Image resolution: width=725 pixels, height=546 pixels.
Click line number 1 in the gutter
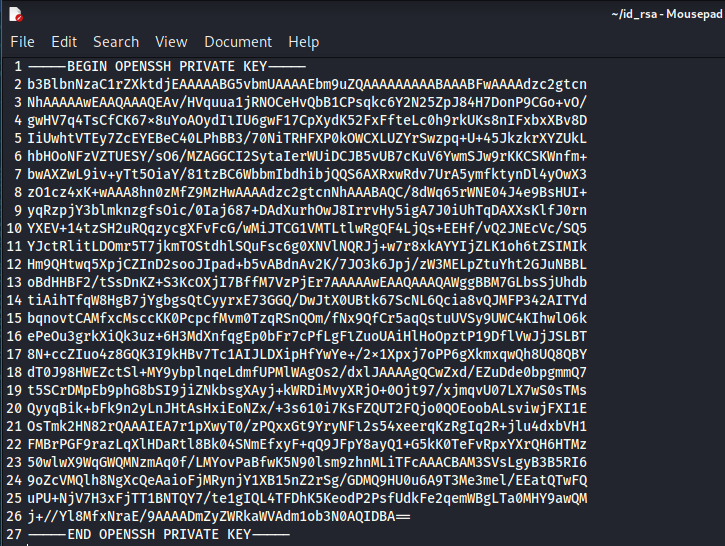[18, 66]
